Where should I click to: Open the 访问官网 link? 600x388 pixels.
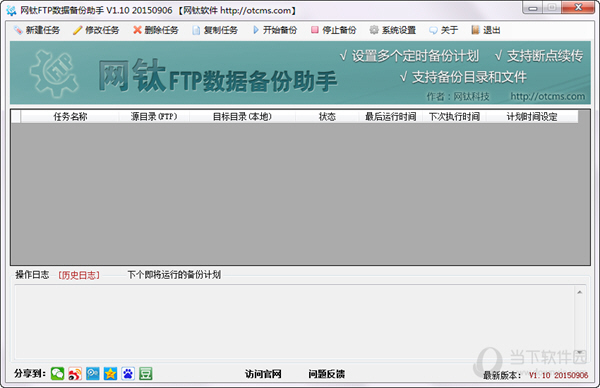[263, 374]
